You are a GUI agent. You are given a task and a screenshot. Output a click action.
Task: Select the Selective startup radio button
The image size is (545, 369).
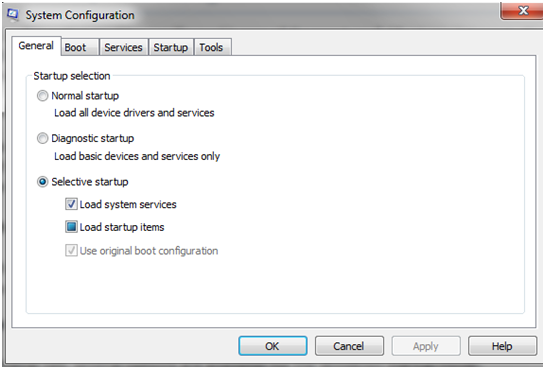tap(42, 182)
